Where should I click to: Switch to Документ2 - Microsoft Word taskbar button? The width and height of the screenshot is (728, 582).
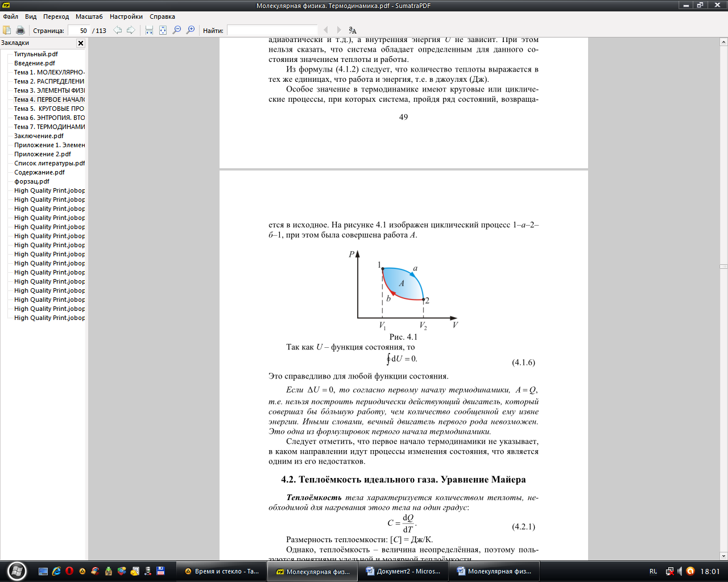tap(403, 571)
